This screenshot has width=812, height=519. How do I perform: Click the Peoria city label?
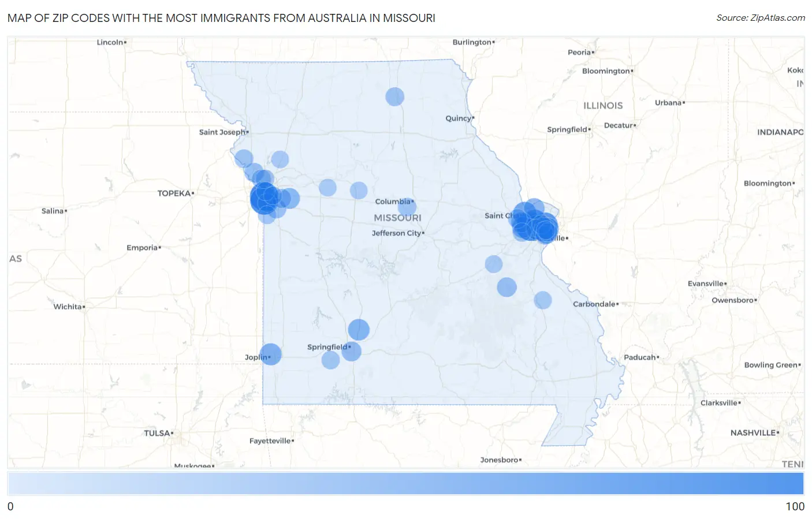579,53
